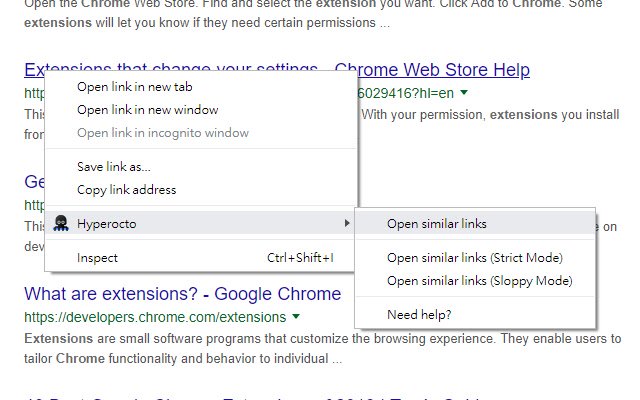This screenshot has height=400, width=640.
Task: Expand dropdown arrow beside 6029416?hl=en URL
Action: [464, 93]
